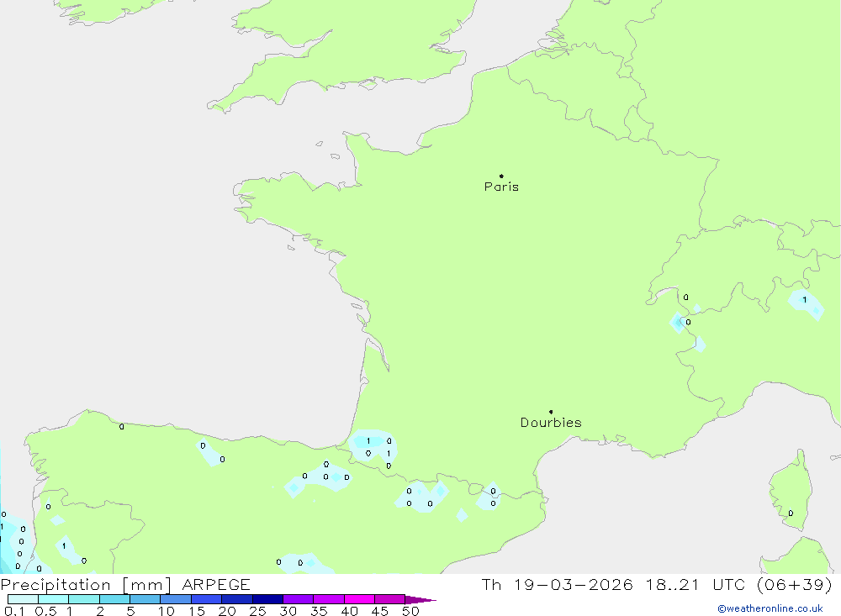This screenshot has width=841, height=616.
Task: Open the weatheronline.co.uk copyright link
Action: click(x=770, y=608)
